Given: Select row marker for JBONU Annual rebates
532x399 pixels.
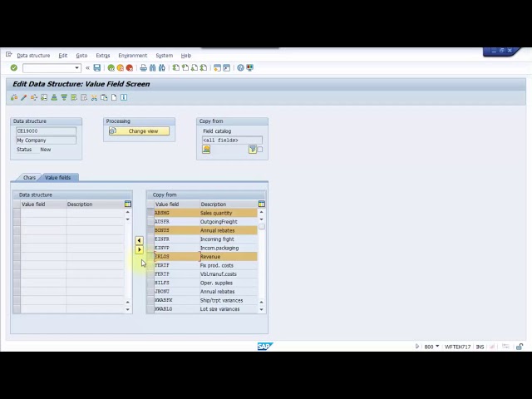Looking at the screenshot, I should tap(150, 292).
